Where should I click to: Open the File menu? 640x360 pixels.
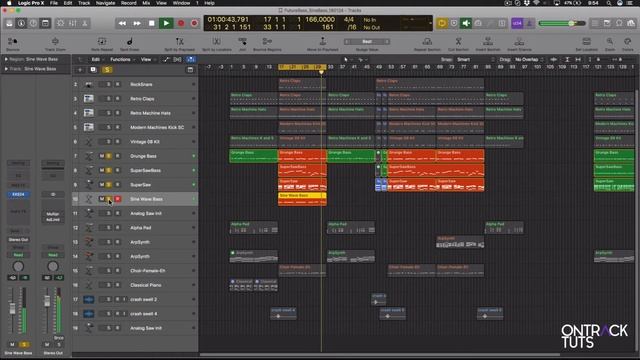click(54, 3)
